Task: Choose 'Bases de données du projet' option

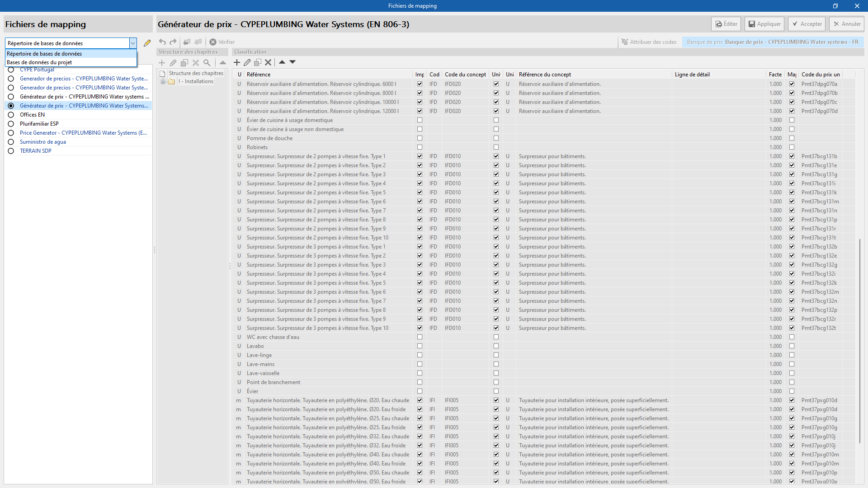Action: tap(40, 62)
